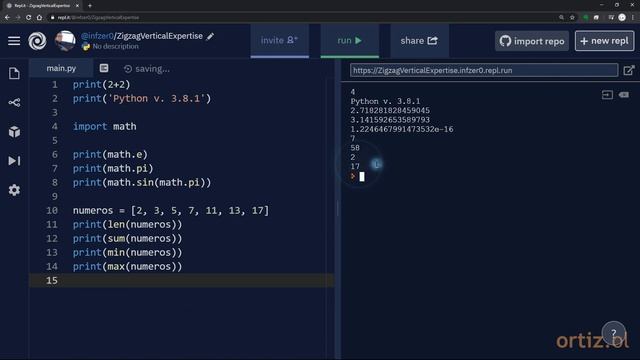
Task: Click console output 58
Action: tap(355, 148)
